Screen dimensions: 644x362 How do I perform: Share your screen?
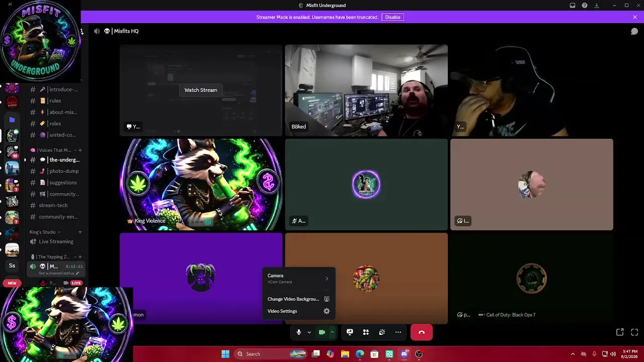350,332
